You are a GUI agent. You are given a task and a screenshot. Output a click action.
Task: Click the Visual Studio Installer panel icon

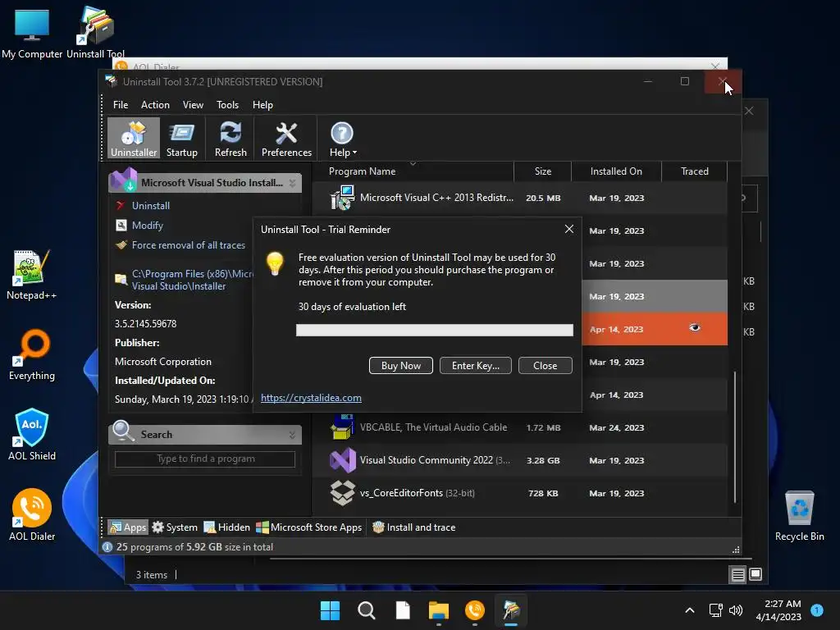coord(125,180)
